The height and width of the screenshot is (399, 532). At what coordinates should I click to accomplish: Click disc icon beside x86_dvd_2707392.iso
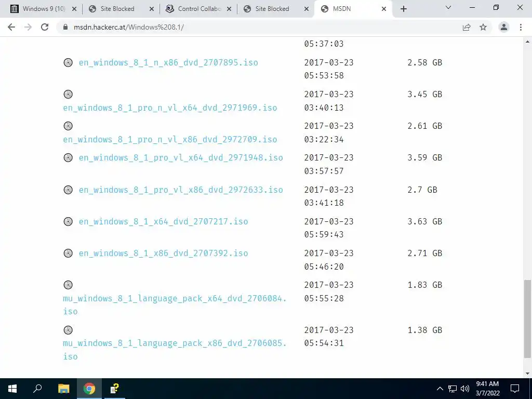point(68,253)
